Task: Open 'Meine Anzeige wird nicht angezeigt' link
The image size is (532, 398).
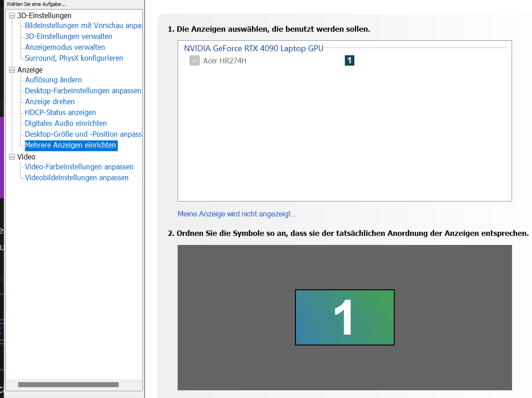Action: coord(236,213)
